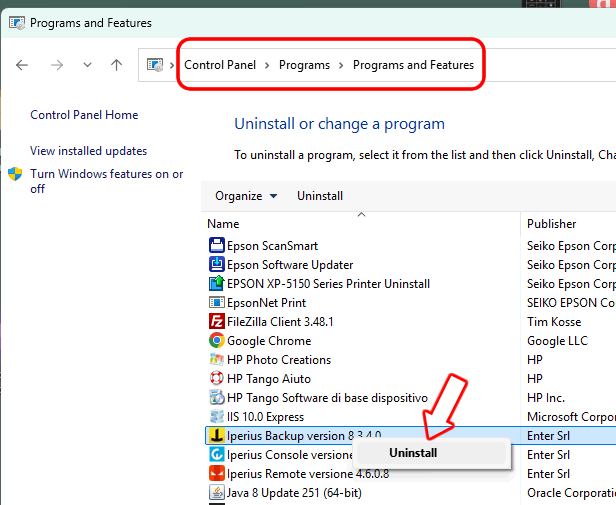
Task: Choose Uninstall from the context menu
Action: (431, 453)
